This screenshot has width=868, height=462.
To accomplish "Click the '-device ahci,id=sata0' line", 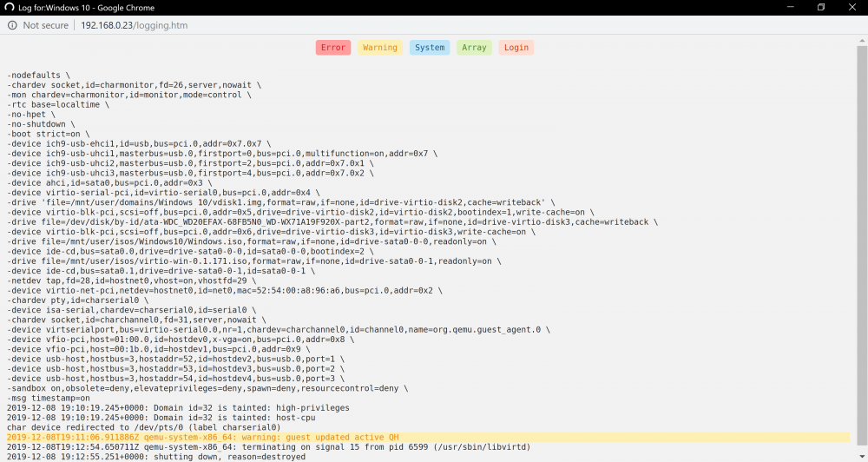I will point(109,183).
